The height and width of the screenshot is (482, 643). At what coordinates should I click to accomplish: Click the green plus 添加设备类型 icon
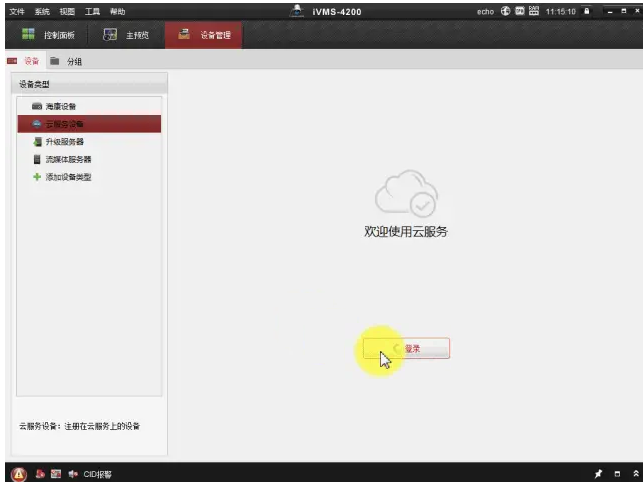coord(37,178)
